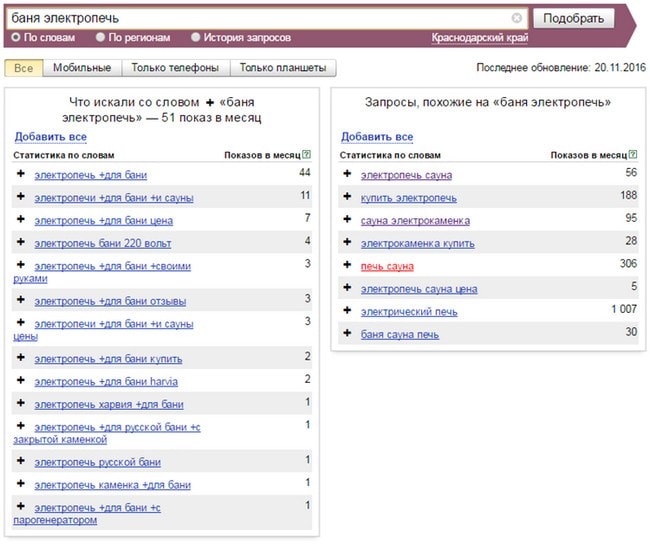Click the 'Подобрать' button
This screenshot has width=650, height=551.
573,18
